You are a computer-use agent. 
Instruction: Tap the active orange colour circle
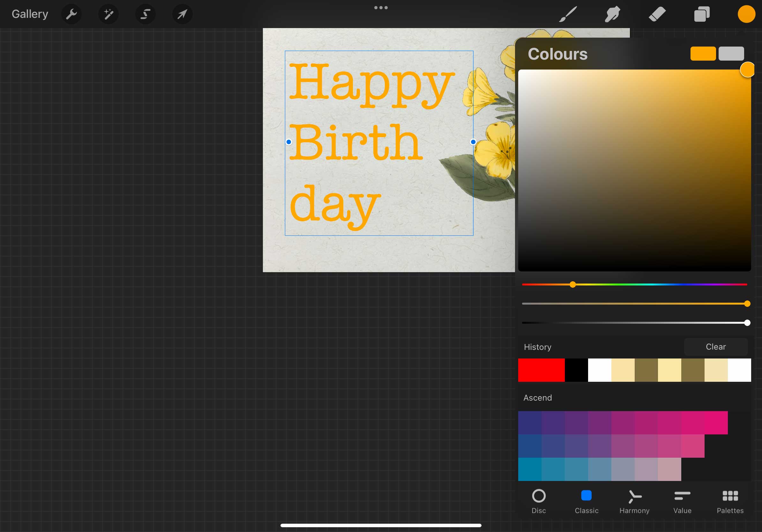click(746, 14)
